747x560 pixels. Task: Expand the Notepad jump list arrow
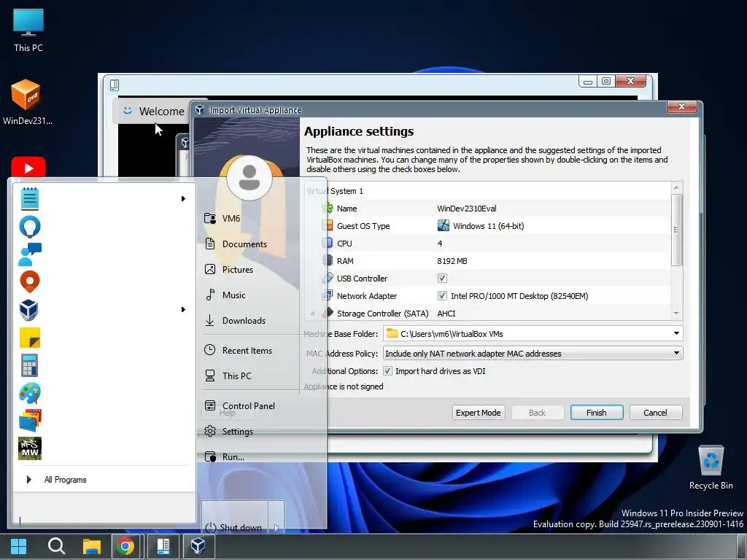pyautogui.click(x=183, y=198)
